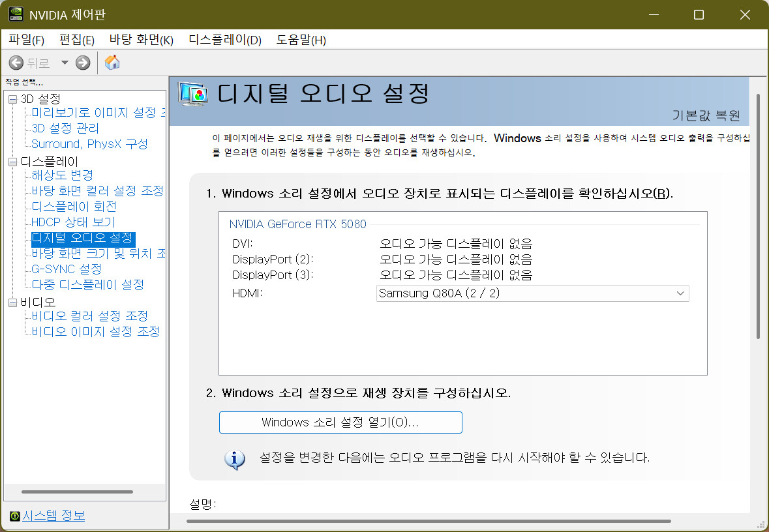Image resolution: width=769 pixels, height=532 pixels.
Task: Click the left tree horizontal scrollbar
Action: point(77,492)
